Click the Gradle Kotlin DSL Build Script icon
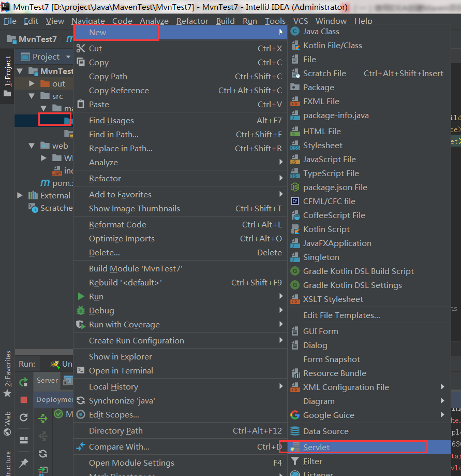The image size is (461, 476). [295, 271]
